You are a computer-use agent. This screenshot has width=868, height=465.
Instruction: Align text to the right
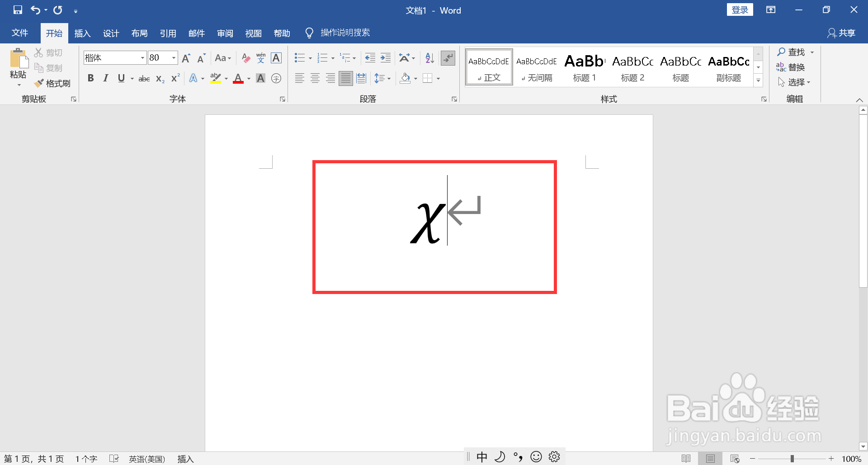pos(330,78)
